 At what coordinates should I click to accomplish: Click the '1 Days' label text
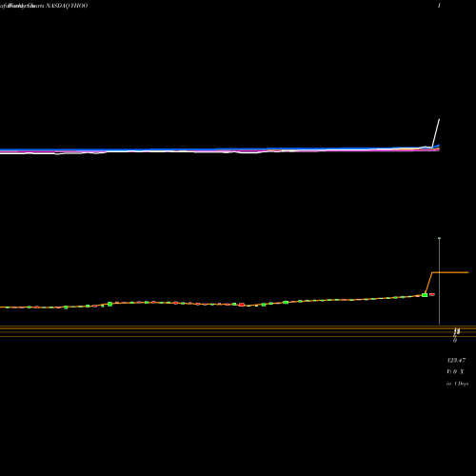tap(461, 384)
